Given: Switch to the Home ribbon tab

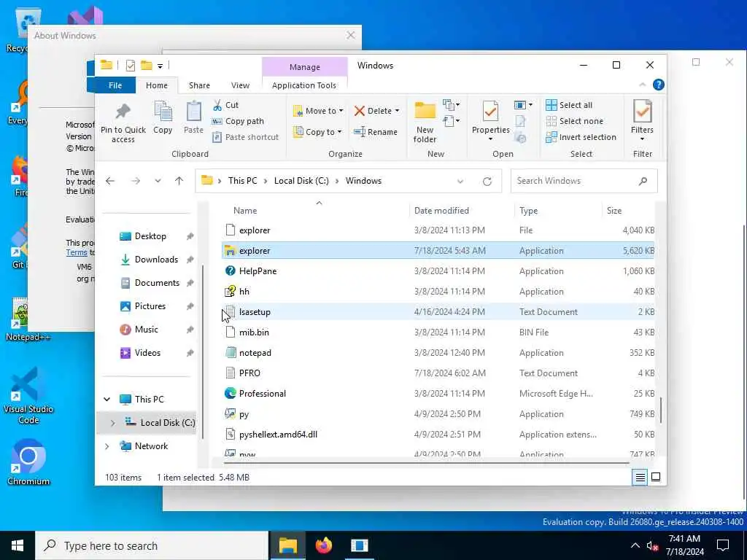Looking at the screenshot, I should (x=157, y=85).
